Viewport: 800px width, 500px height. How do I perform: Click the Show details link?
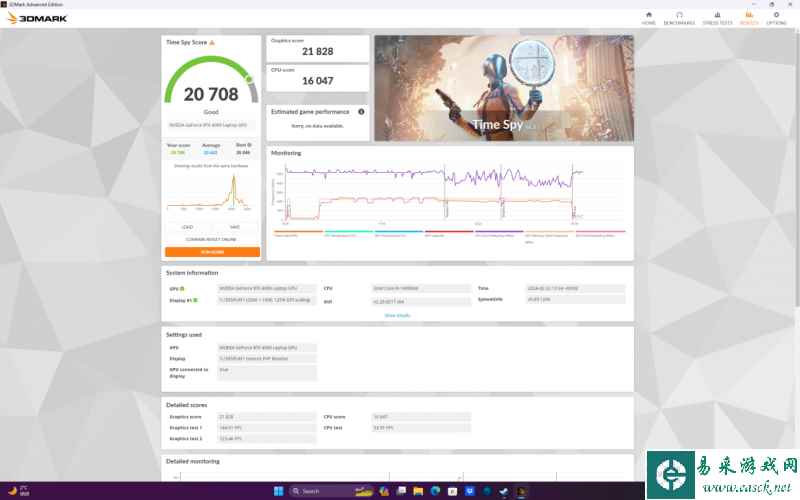click(x=397, y=315)
